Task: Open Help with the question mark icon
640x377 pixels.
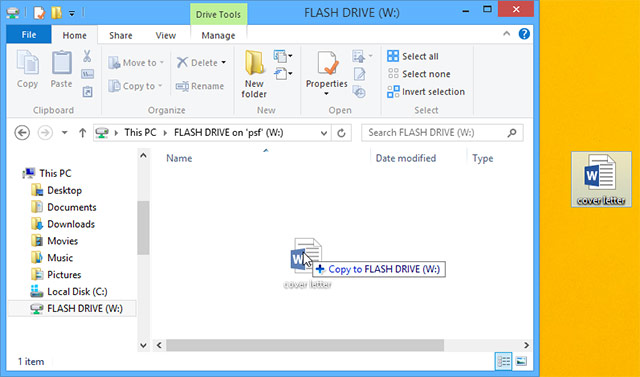Action: click(x=524, y=34)
